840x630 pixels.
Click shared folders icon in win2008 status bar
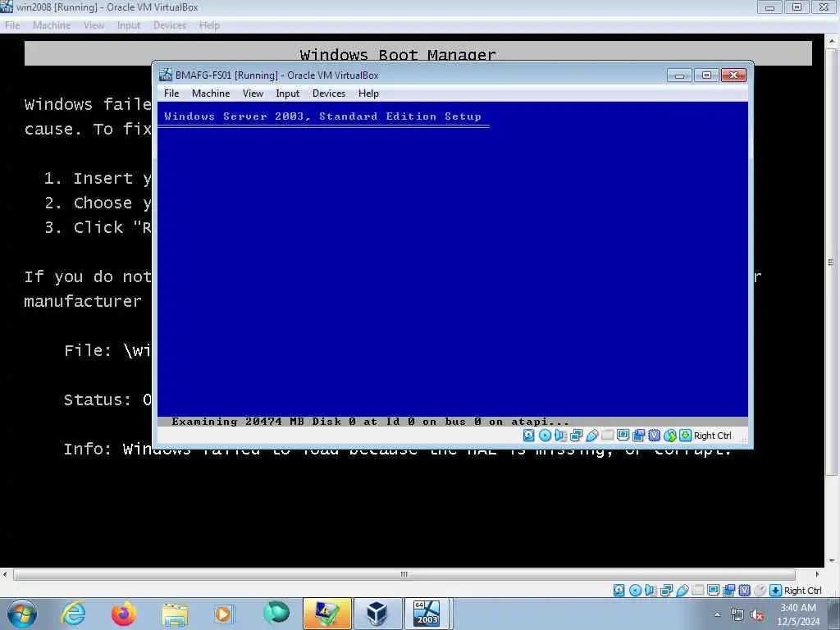tap(697, 591)
